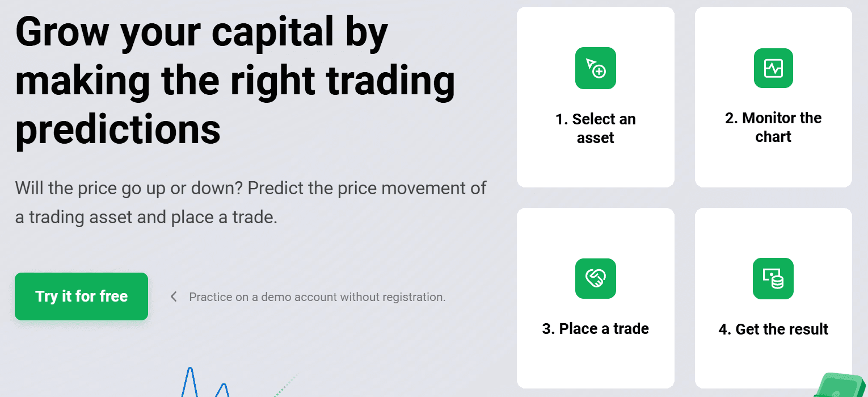Select the '3. Place a trade' step label
The height and width of the screenshot is (397, 868).
(x=596, y=329)
